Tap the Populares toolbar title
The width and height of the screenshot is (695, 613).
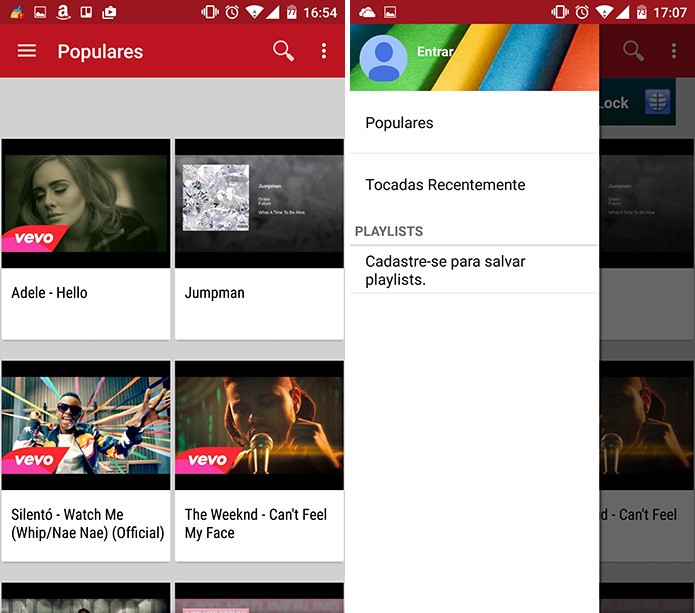(x=100, y=51)
